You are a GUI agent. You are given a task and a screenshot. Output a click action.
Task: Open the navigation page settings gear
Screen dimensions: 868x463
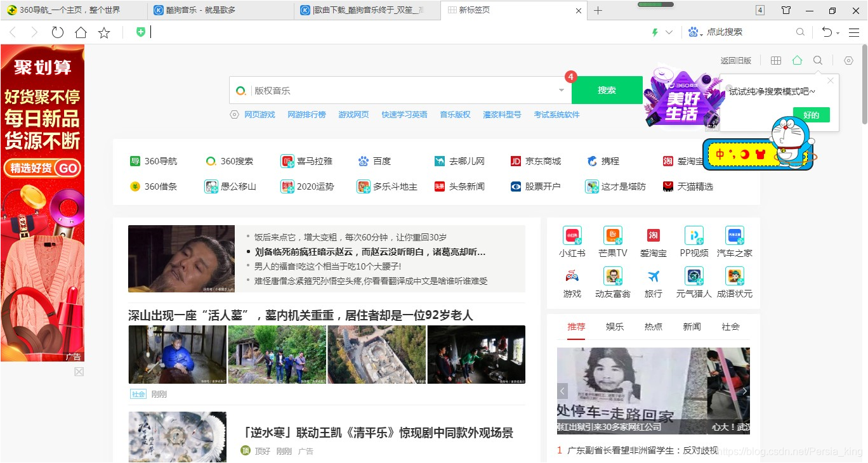tap(848, 60)
